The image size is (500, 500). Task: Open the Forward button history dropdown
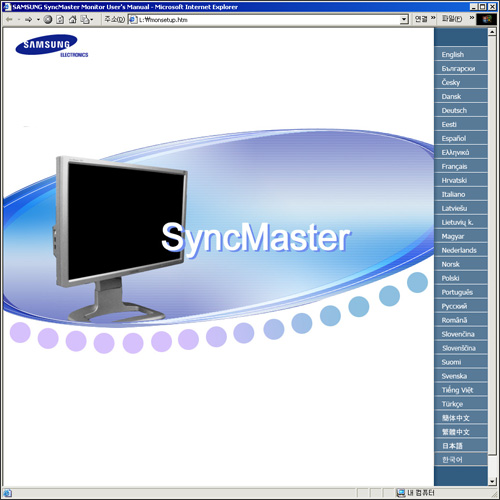[x=38, y=20]
